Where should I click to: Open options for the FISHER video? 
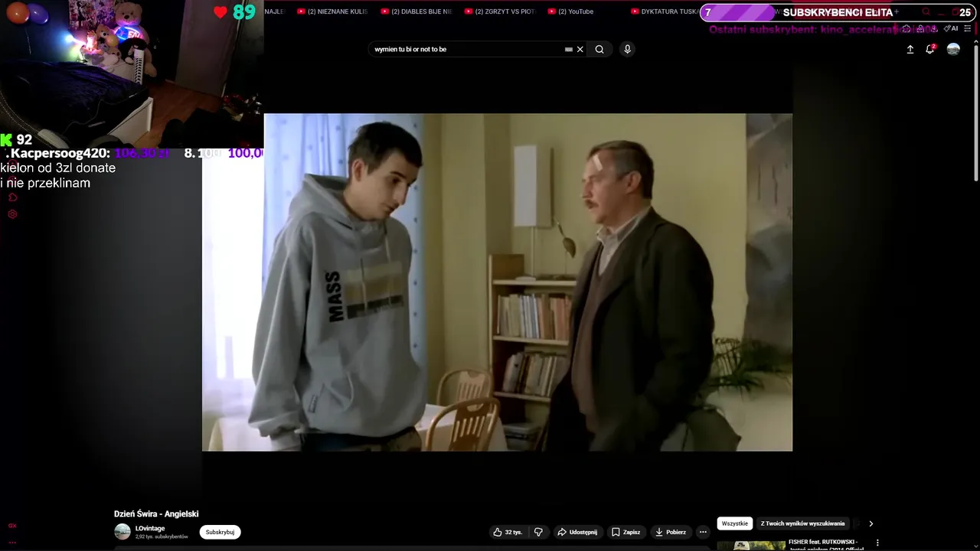tap(877, 543)
